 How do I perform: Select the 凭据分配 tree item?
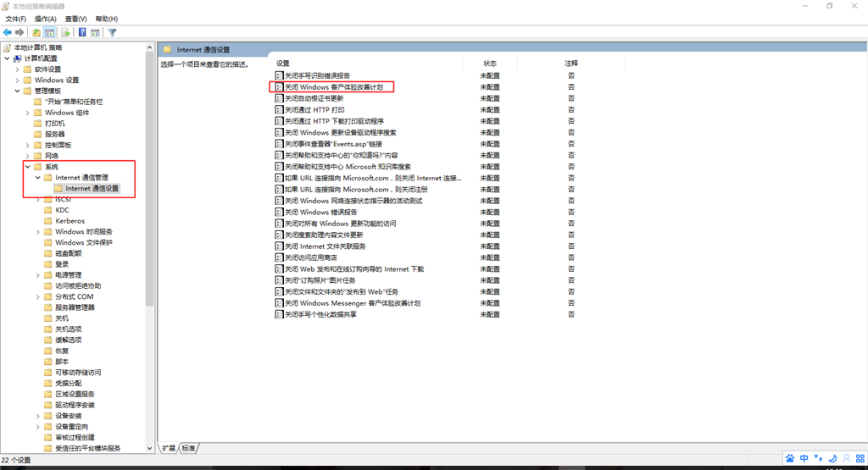click(68, 383)
